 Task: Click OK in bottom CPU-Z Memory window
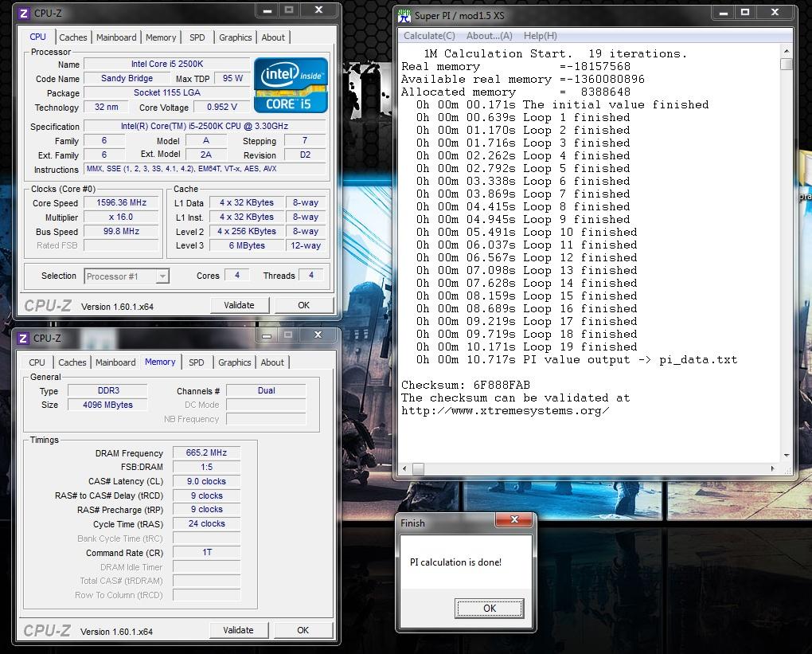(x=303, y=630)
